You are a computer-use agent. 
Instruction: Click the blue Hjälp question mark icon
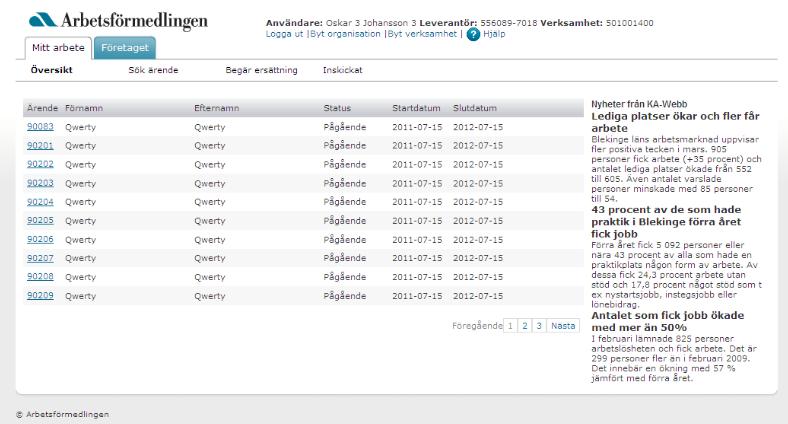[x=473, y=34]
